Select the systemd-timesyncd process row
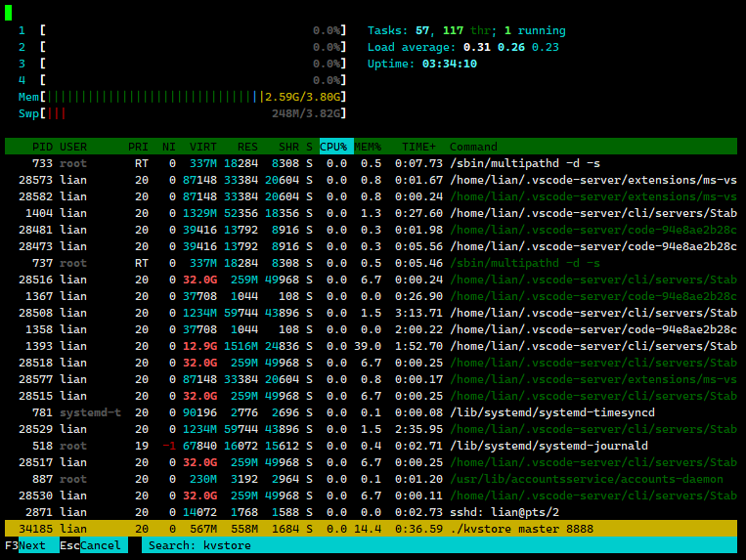 coord(372,412)
